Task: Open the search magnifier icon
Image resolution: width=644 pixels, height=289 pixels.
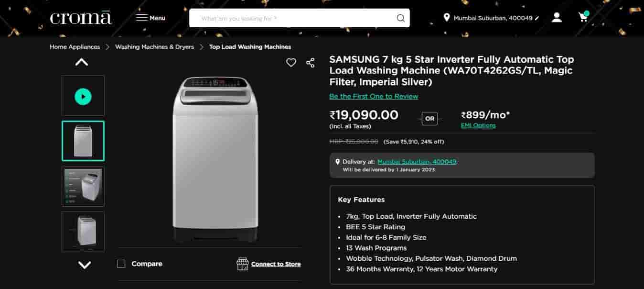Action: click(x=400, y=18)
